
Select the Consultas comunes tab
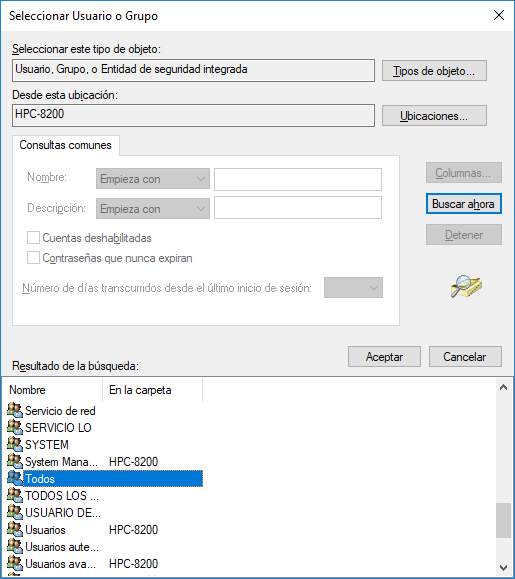click(65, 145)
